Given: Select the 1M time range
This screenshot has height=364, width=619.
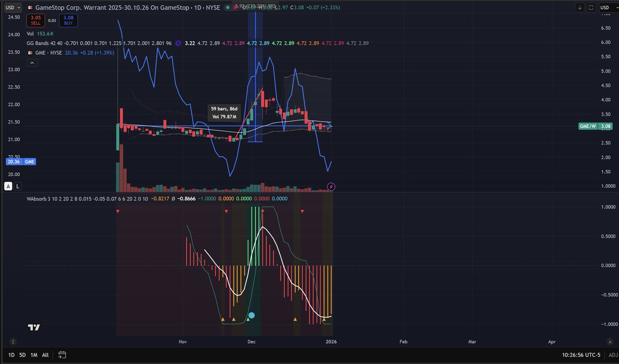Looking at the screenshot, I should click(x=34, y=355).
